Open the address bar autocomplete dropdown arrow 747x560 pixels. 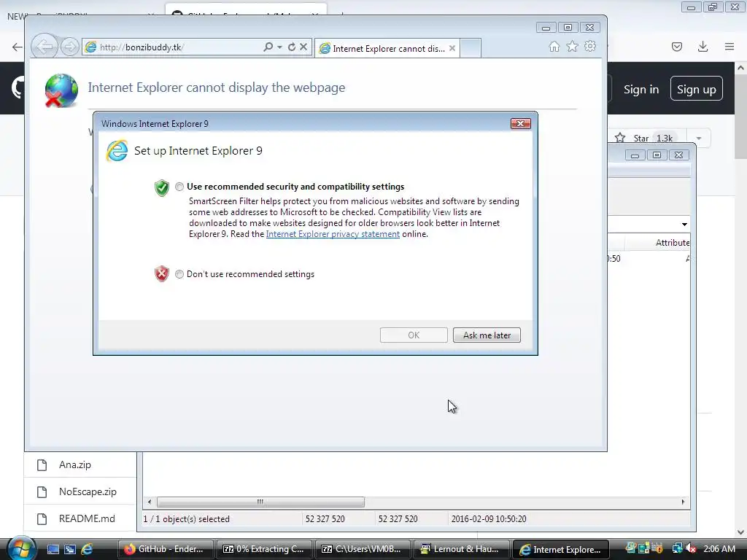(279, 47)
